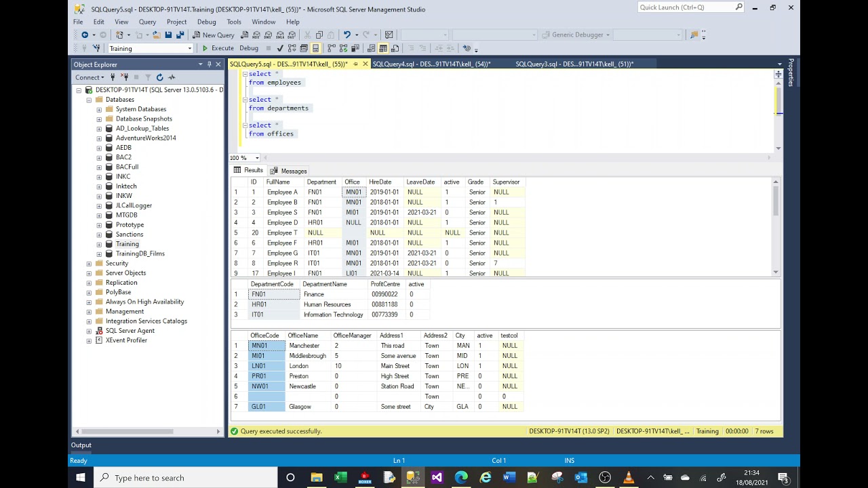Open the 100 % zoom dropdown
This screenshot has height=488, width=868.
pyautogui.click(x=257, y=158)
